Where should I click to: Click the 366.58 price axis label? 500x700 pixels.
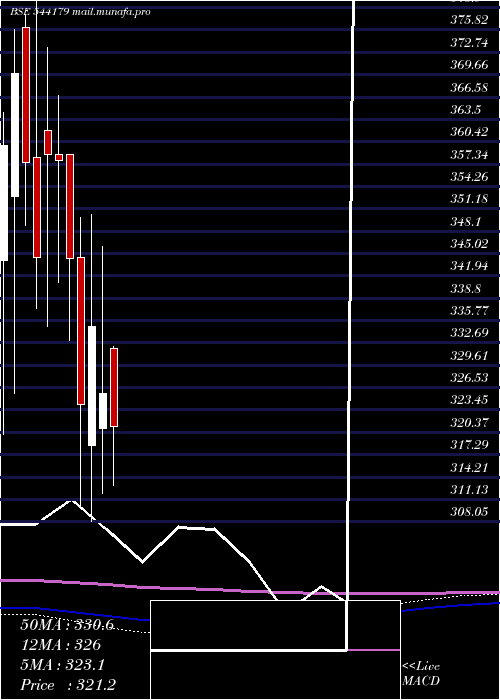pyautogui.click(x=469, y=87)
